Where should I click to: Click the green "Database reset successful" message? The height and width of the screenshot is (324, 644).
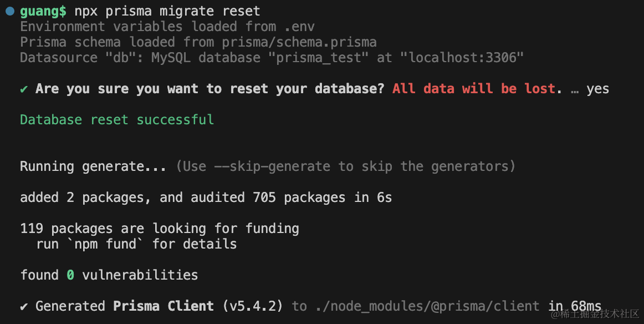(117, 120)
